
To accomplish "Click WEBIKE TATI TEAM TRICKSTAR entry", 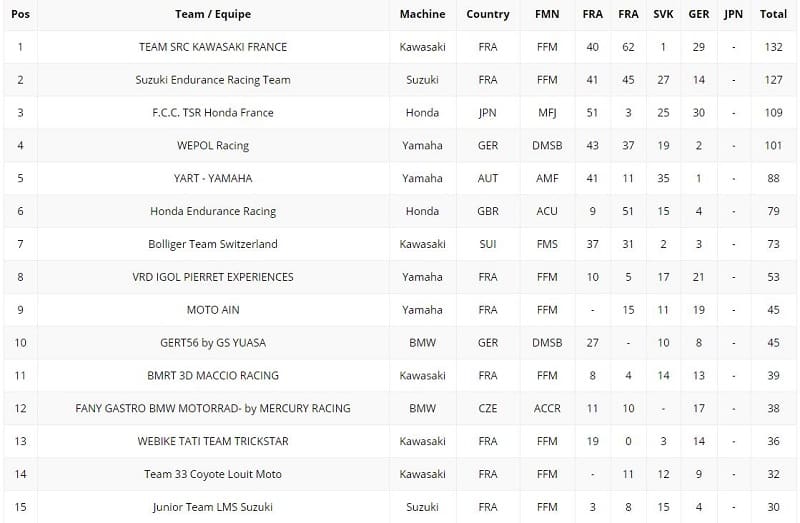I will tap(212, 441).
